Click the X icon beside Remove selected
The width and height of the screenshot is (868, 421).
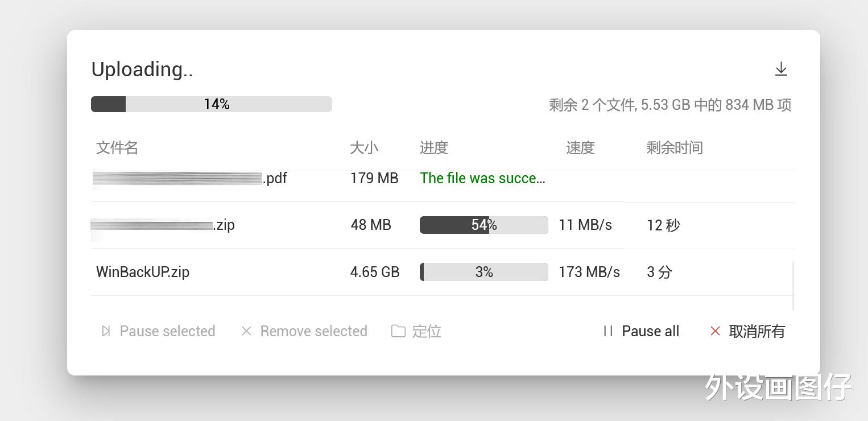[x=246, y=331]
